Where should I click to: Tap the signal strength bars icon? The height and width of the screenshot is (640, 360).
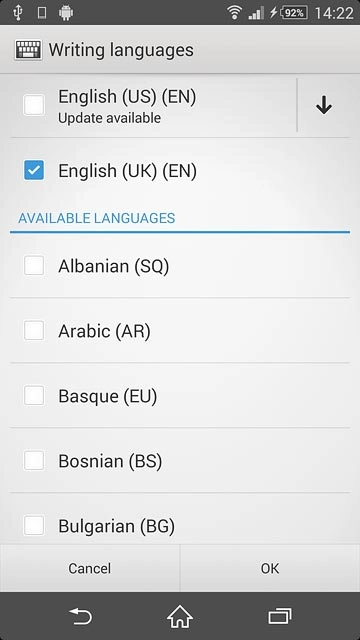256,13
